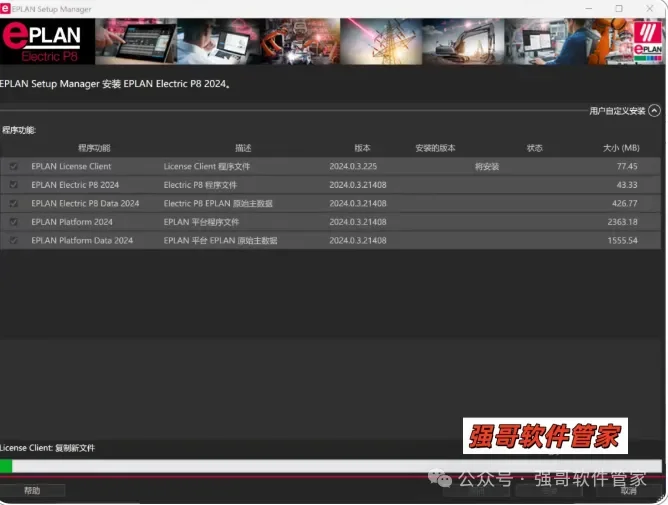This screenshot has height=505, width=668.
Task: Click the 版本 column header
Action: (x=363, y=148)
